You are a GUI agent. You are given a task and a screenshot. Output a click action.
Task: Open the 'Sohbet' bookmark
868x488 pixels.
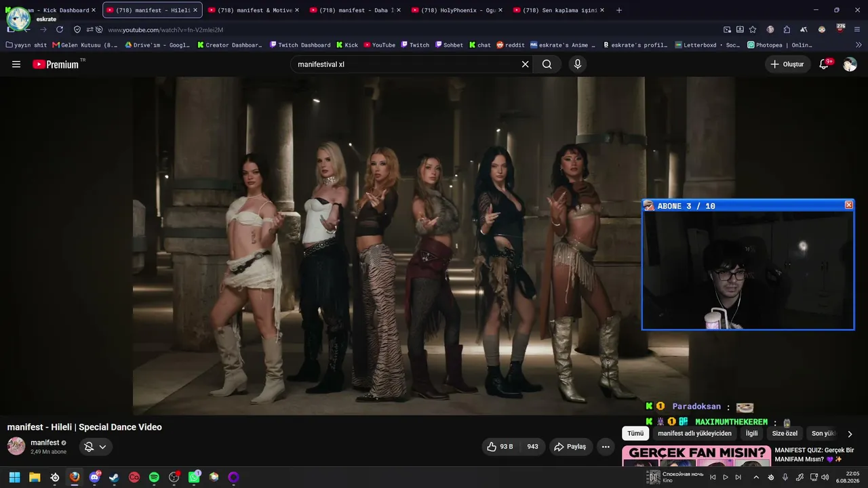[x=449, y=45]
